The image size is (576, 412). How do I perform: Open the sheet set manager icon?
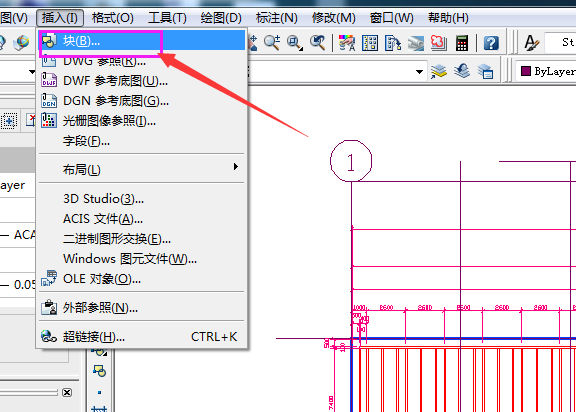tap(415, 43)
